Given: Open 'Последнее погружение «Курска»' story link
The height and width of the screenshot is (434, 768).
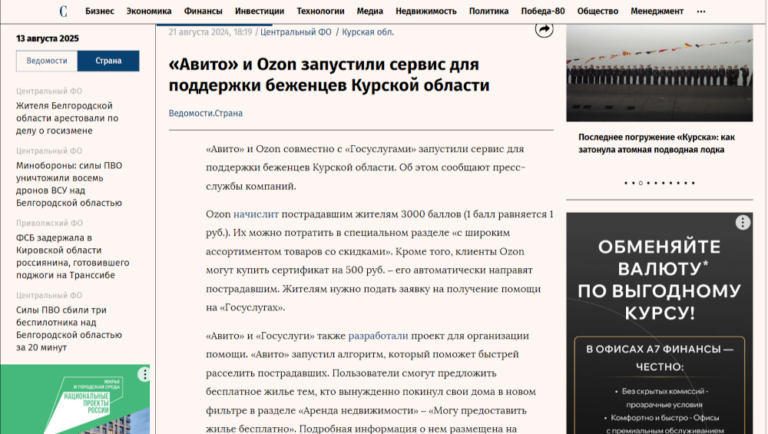Looking at the screenshot, I should pyautogui.click(x=656, y=144).
